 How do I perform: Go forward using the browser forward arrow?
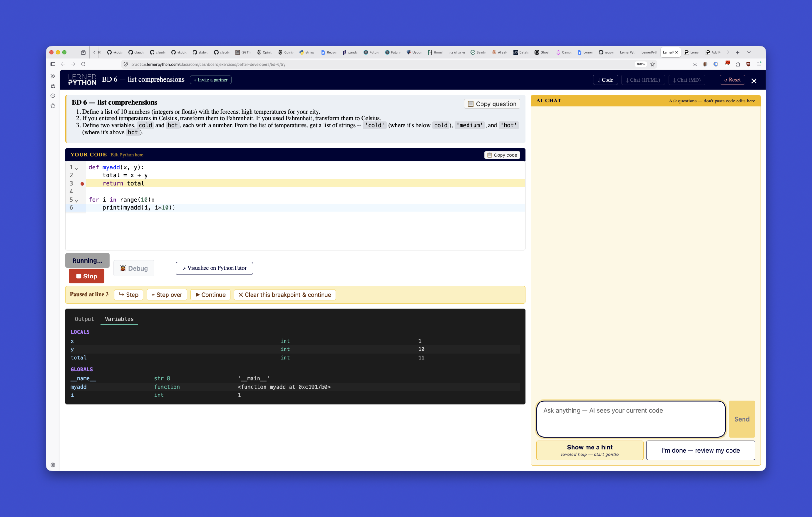[x=73, y=64]
